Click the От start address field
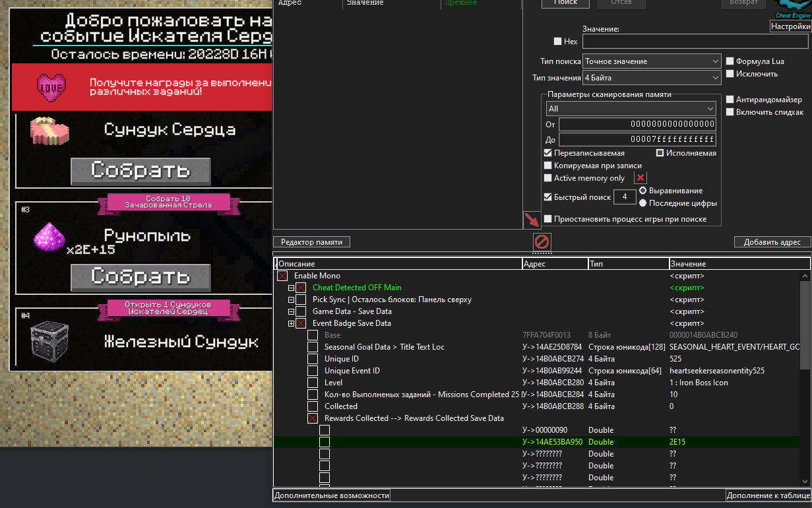The image size is (812, 508). click(x=637, y=124)
